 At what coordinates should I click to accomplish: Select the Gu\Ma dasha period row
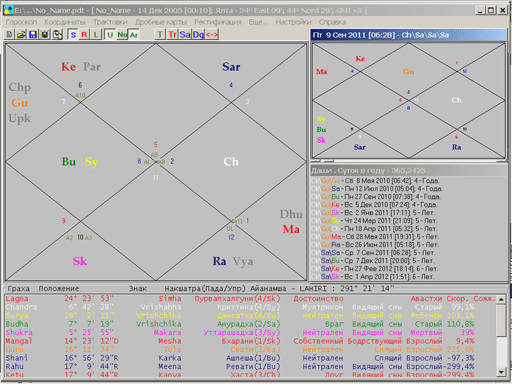[x=375, y=237]
